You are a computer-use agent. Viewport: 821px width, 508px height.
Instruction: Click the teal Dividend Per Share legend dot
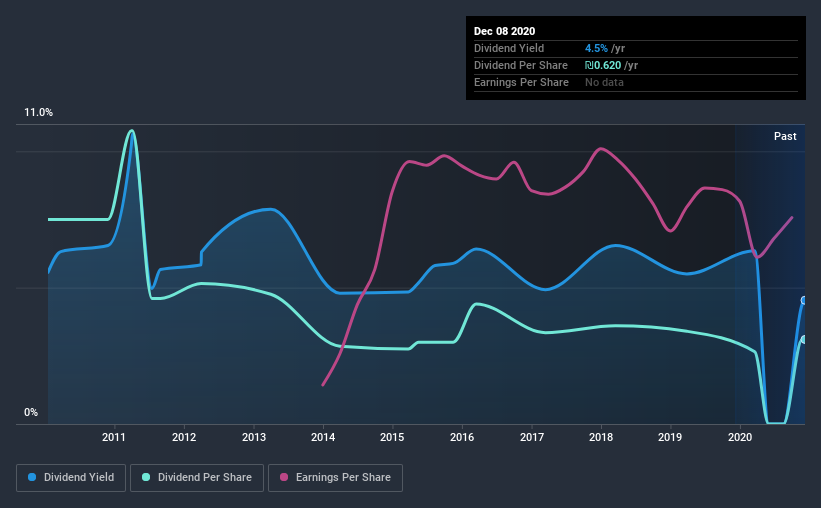coord(146,477)
